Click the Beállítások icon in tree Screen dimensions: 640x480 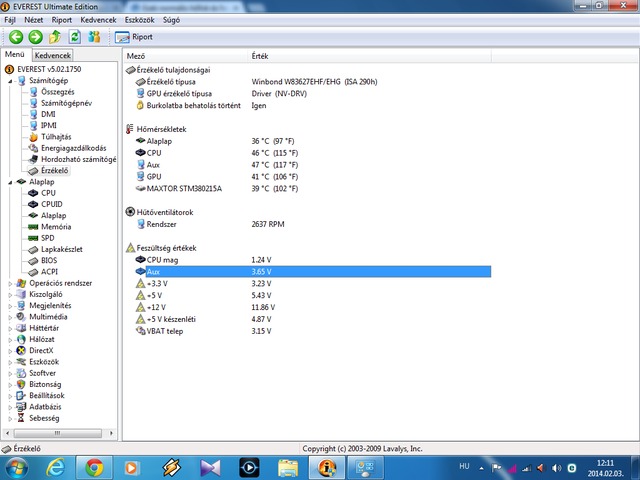coord(21,396)
